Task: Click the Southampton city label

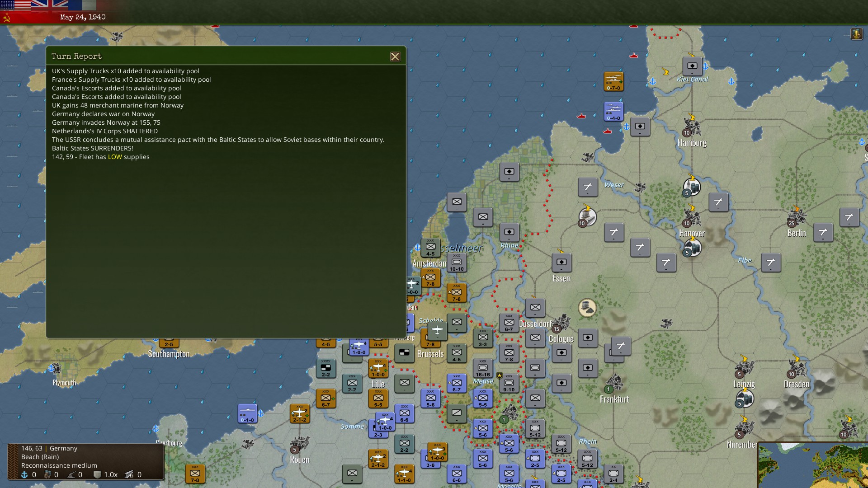Action: tap(169, 354)
